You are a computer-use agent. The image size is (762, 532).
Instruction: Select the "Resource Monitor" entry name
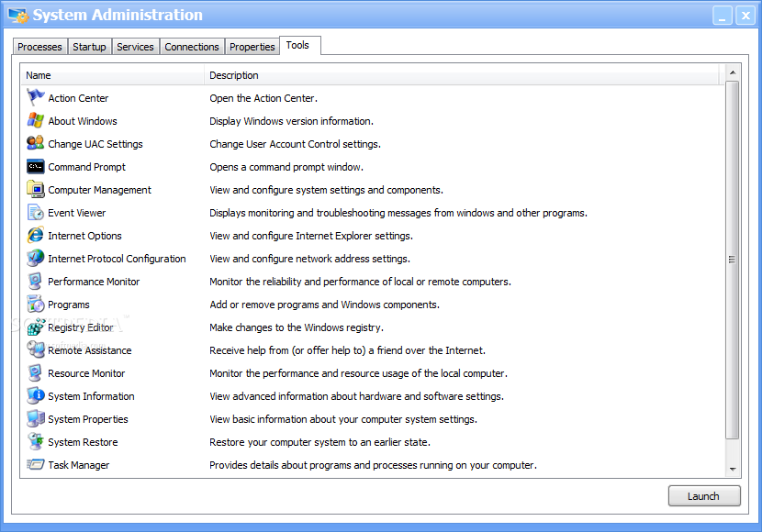[86, 373]
